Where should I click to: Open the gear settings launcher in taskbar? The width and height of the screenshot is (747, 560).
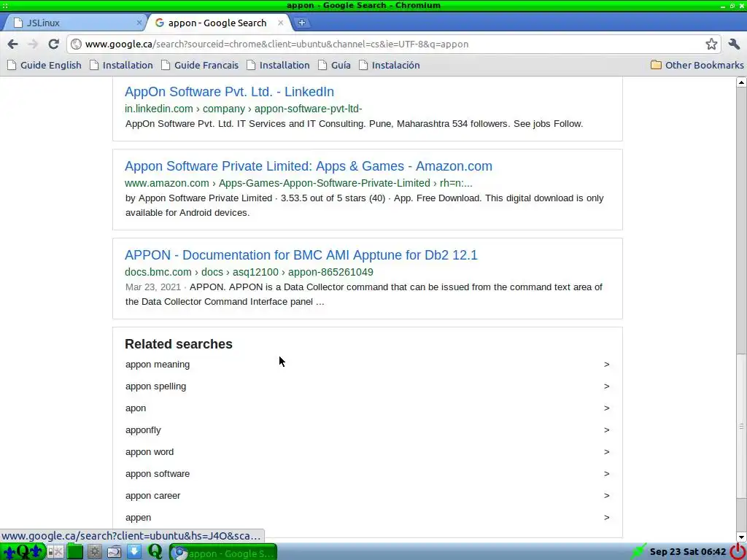[94, 552]
